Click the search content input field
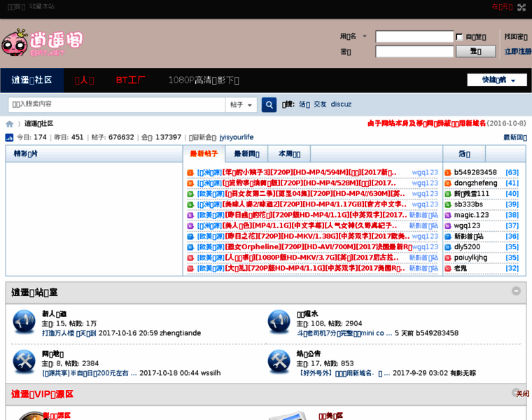 click(117, 104)
